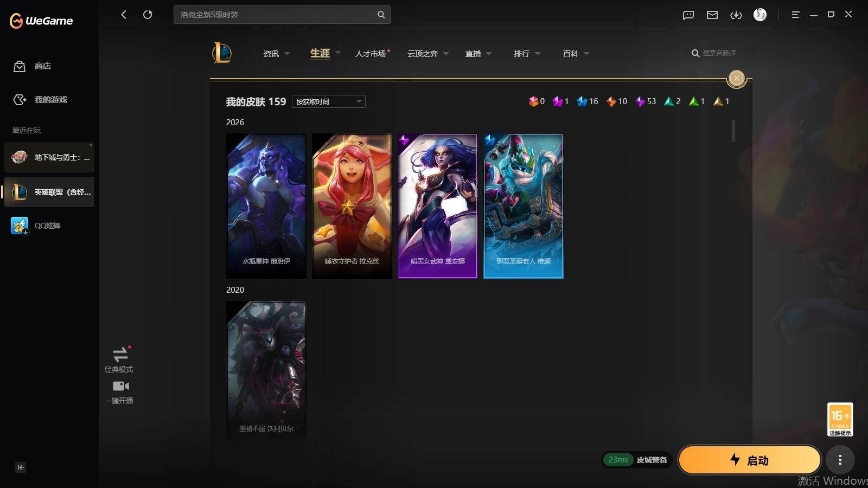Viewport: 868px width, 488px height.
Task: Click the skin list scrollbar
Action: [733, 131]
